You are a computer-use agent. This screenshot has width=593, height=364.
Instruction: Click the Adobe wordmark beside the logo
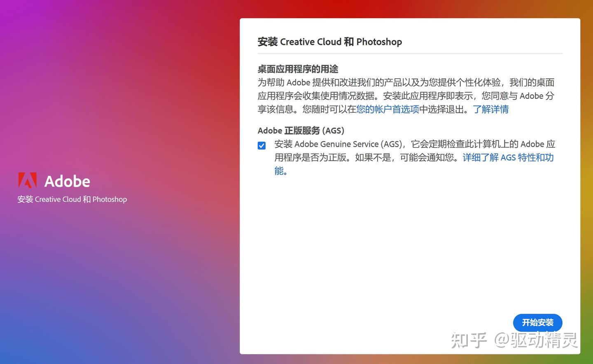(67, 181)
